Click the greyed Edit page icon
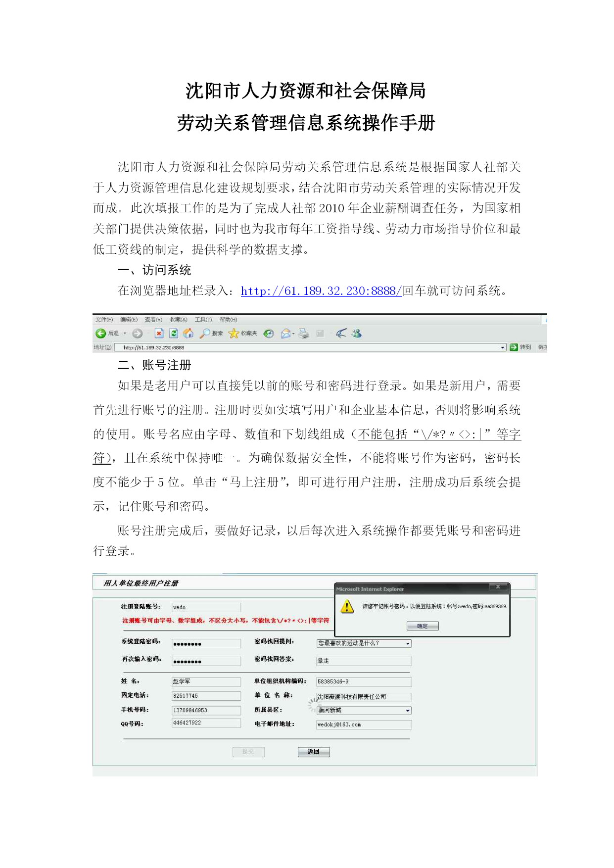The height and width of the screenshot is (868, 614). click(x=320, y=334)
